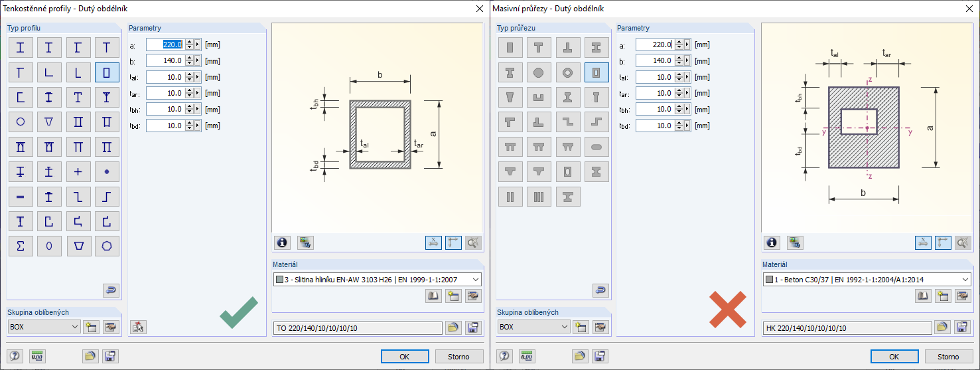Toggle axes display in Masivní průřezy preview
Screen dimensions: 980x370
click(943, 242)
